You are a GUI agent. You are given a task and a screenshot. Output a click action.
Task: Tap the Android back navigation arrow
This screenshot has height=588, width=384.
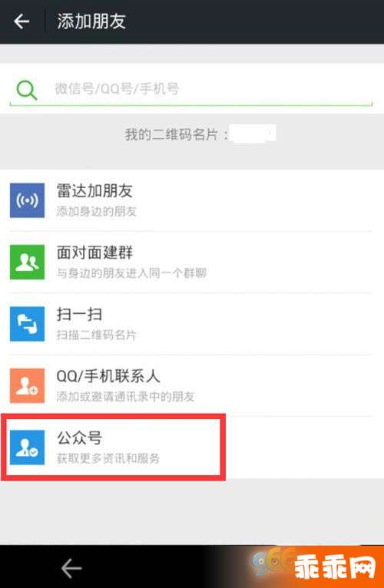[x=71, y=569]
